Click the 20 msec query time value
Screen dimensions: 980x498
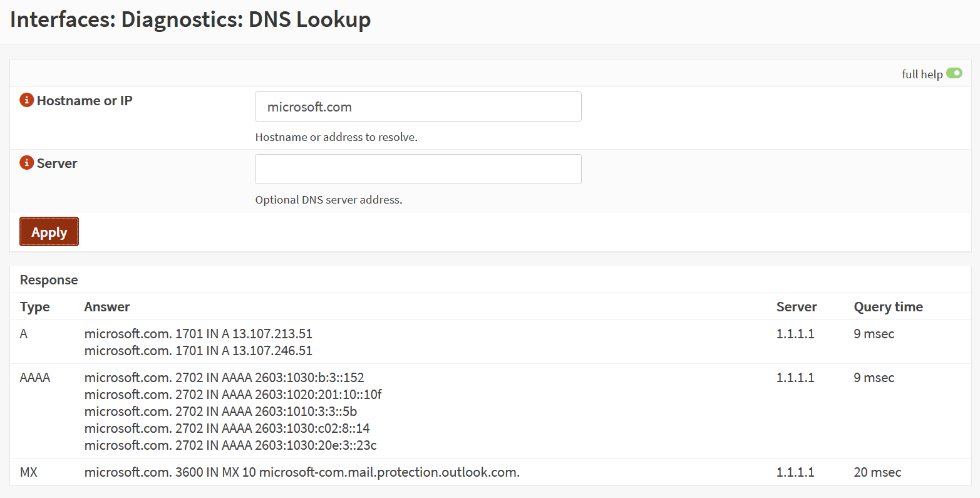(x=877, y=472)
